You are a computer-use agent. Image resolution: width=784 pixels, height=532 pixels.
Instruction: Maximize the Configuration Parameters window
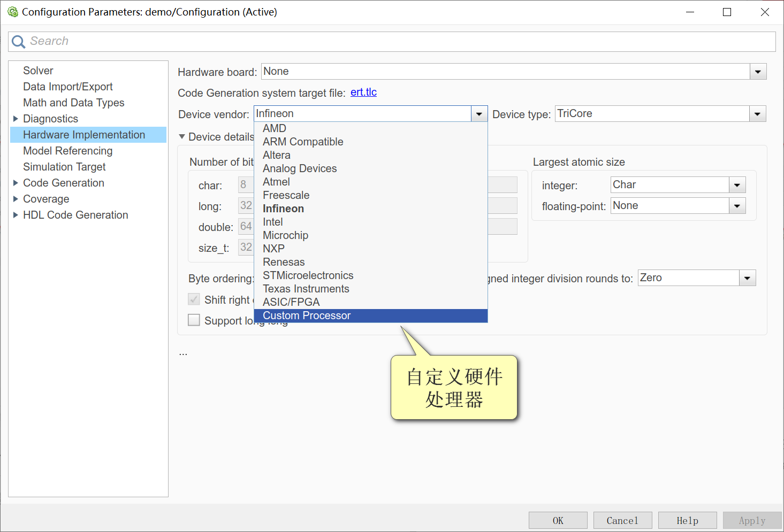point(727,12)
